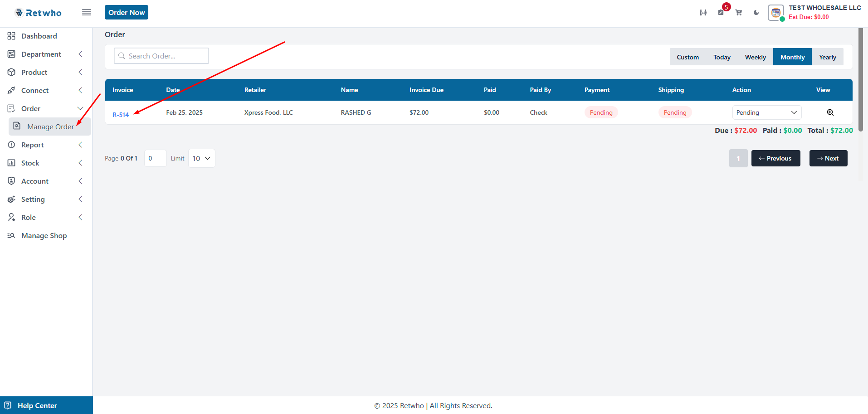Click the Manage Shop search-list icon
868x414 pixels.
coord(11,235)
